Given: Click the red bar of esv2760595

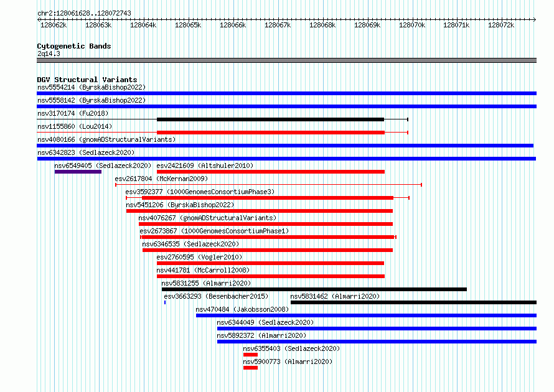Looking at the screenshot, I should click(x=270, y=263).
